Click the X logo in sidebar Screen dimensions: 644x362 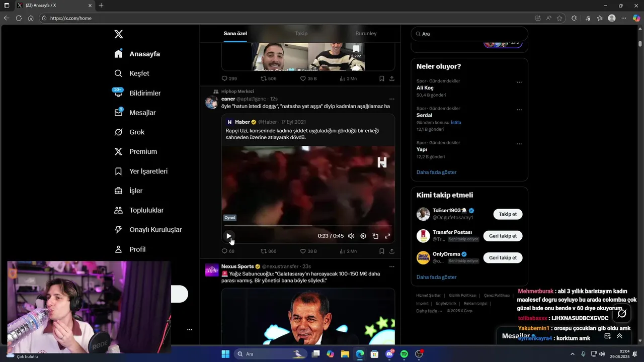pyautogui.click(x=119, y=34)
